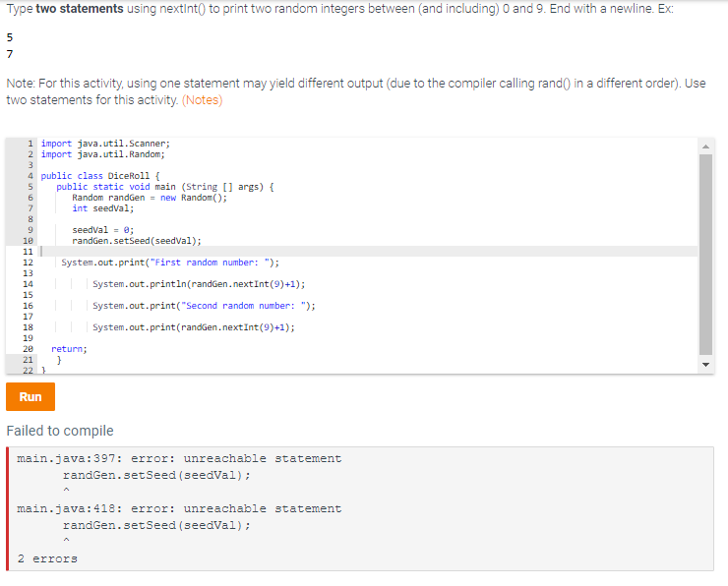Viewport: 728px width, 586px height.
Task: Click the example output value 7
Action: (x=10, y=54)
